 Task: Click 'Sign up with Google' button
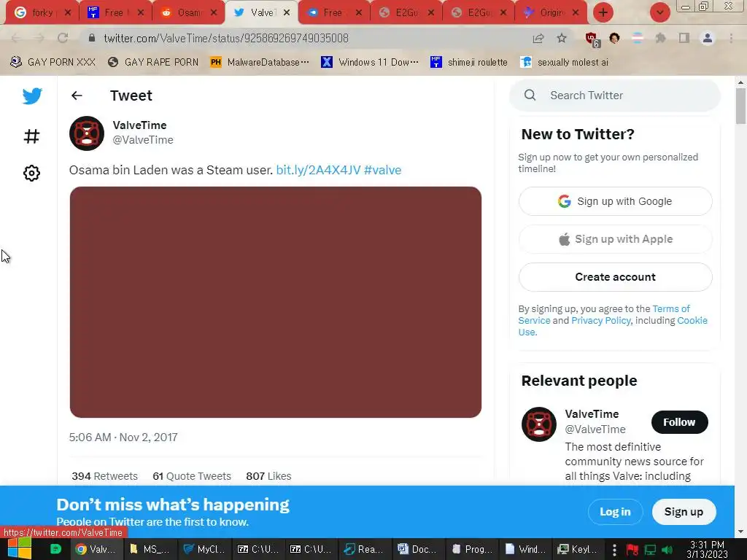615,201
